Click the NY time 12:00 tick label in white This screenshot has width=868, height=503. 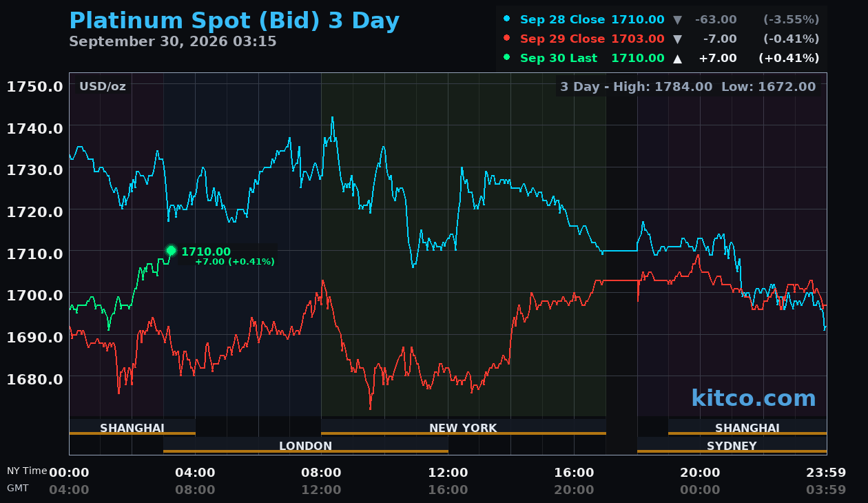448,473
